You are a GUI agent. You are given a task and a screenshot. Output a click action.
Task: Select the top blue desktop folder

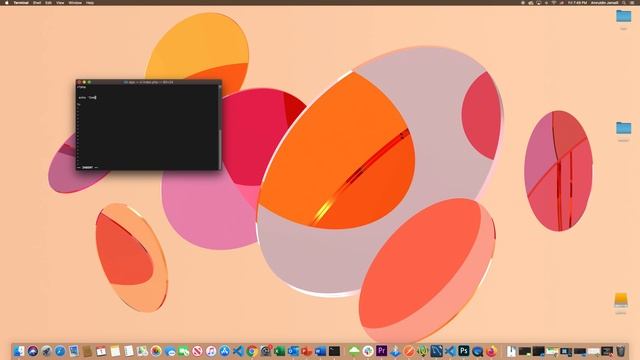click(x=623, y=16)
